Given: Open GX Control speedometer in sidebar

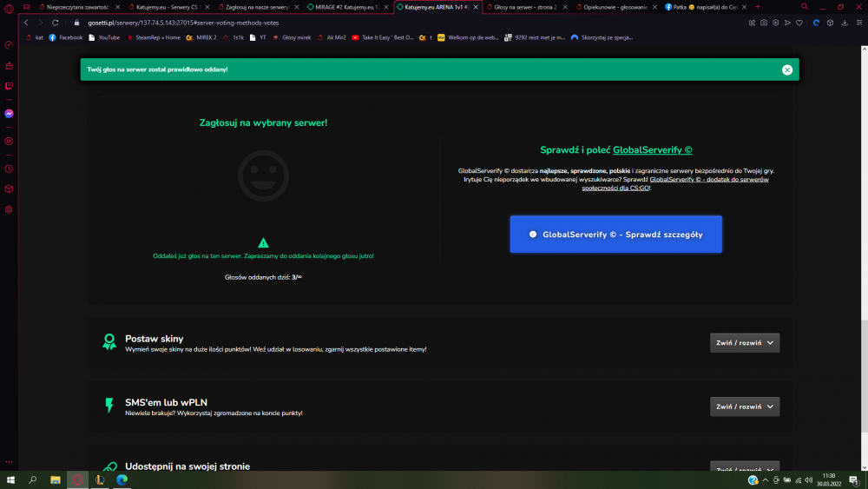Looking at the screenshot, I should tap(9, 45).
